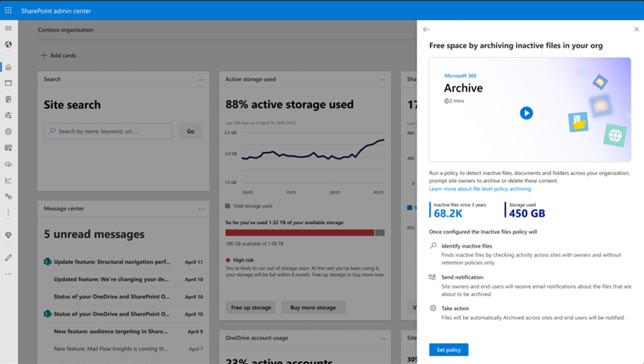Click the Take action gear icon
The width and height of the screenshot is (644, 364).
click(x=433, y=308)
